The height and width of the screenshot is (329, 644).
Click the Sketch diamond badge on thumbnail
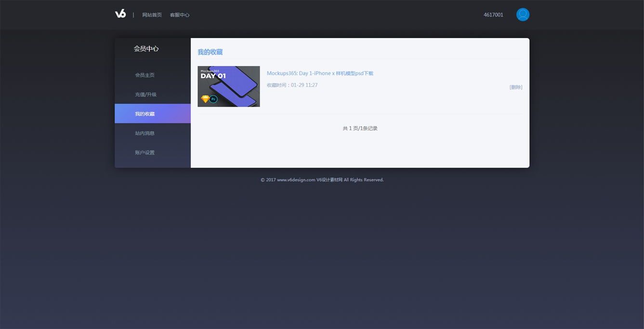click(x=205, y=99)
